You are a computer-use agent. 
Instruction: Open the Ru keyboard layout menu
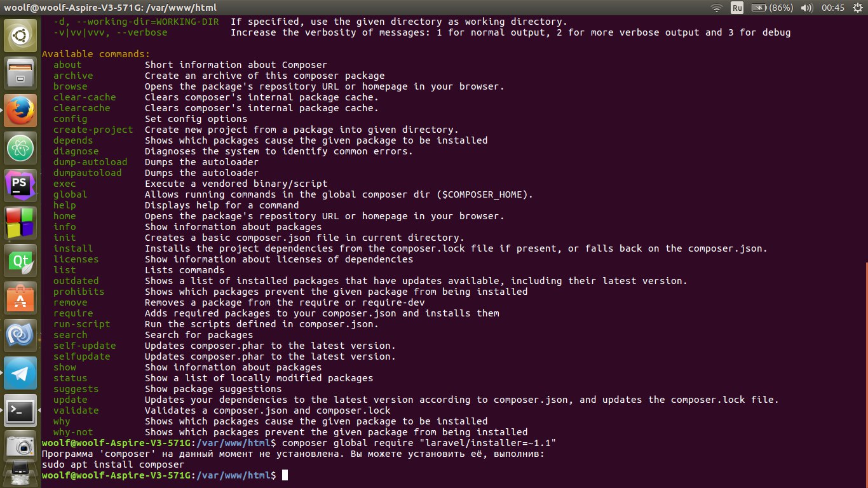[737, 8]
